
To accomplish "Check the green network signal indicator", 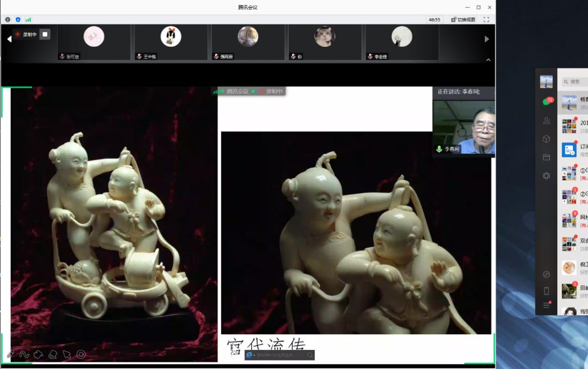I will click(28, 20).
